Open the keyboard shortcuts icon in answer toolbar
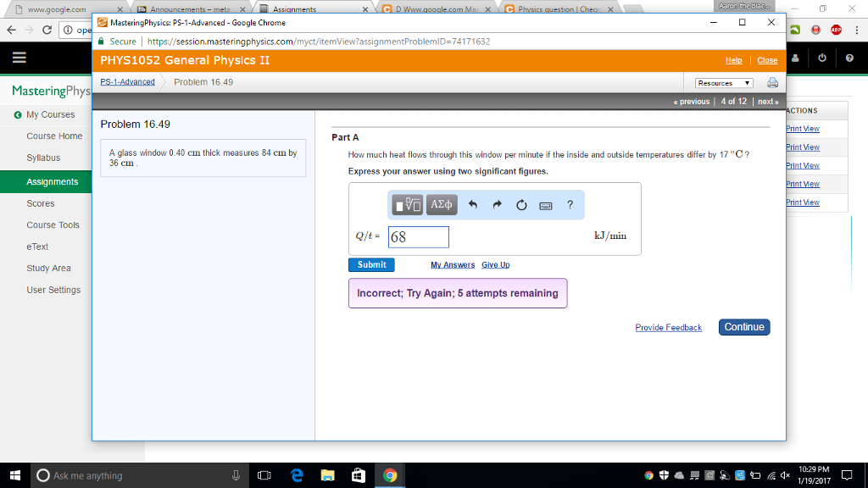The width and height of the screenshot is (868, 488). [x=545, y=204]
